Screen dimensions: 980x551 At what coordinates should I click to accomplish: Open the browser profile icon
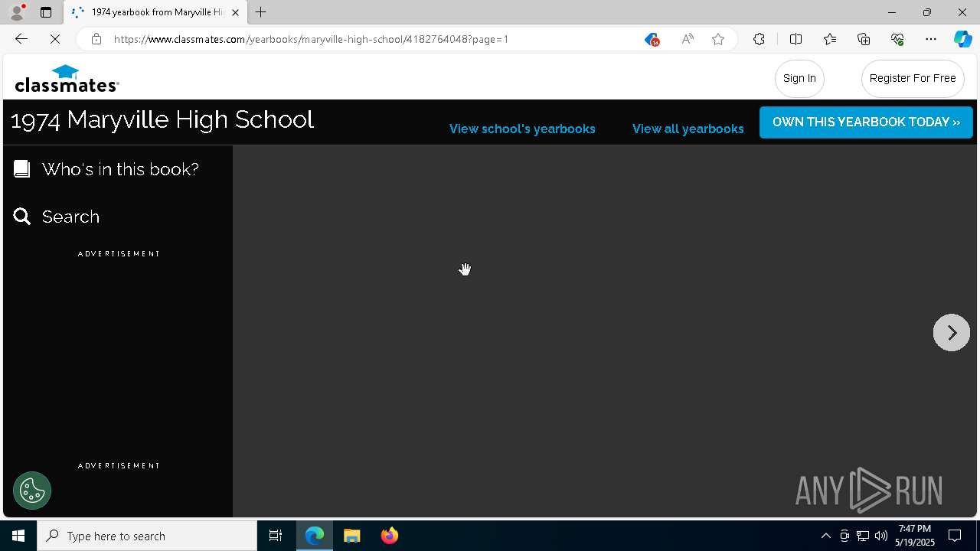(17, 12)
